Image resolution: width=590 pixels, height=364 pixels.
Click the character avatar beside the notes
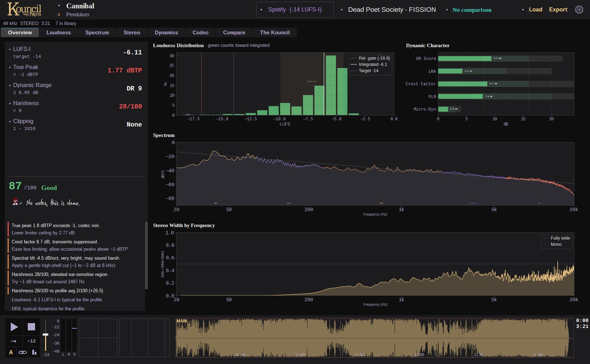click(x=16, y=202)
